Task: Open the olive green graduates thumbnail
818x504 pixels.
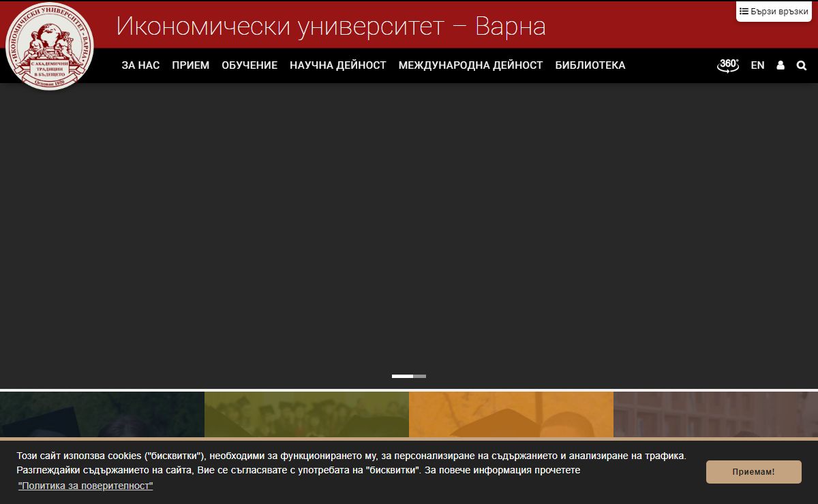Action: click(307, 415)
